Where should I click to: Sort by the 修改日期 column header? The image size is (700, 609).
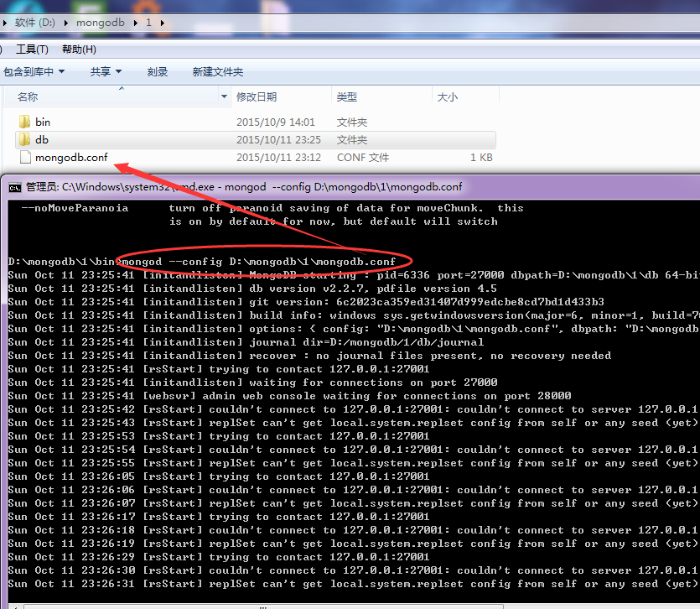[x=257, y=97]
